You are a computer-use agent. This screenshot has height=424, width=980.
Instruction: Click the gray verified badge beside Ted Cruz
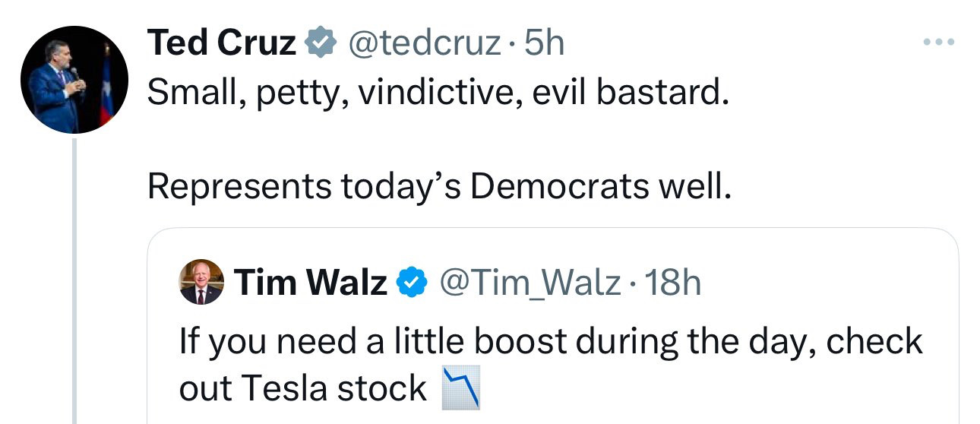[321, 43]
